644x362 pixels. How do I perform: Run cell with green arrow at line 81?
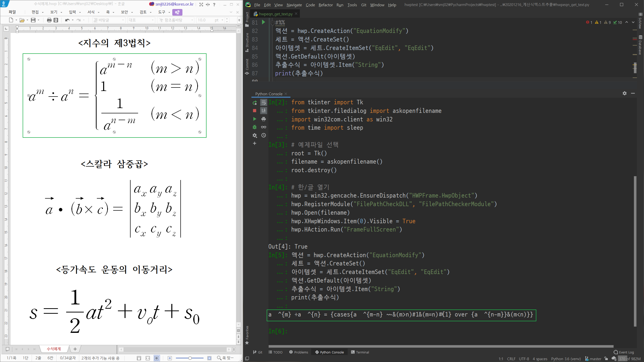click(x=263, y=22)
